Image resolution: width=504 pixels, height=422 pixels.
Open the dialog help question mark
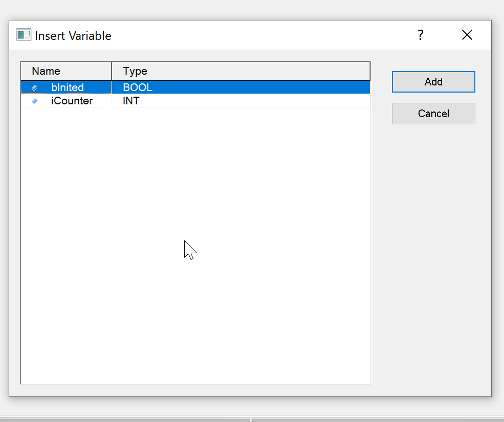pos(421,35)
